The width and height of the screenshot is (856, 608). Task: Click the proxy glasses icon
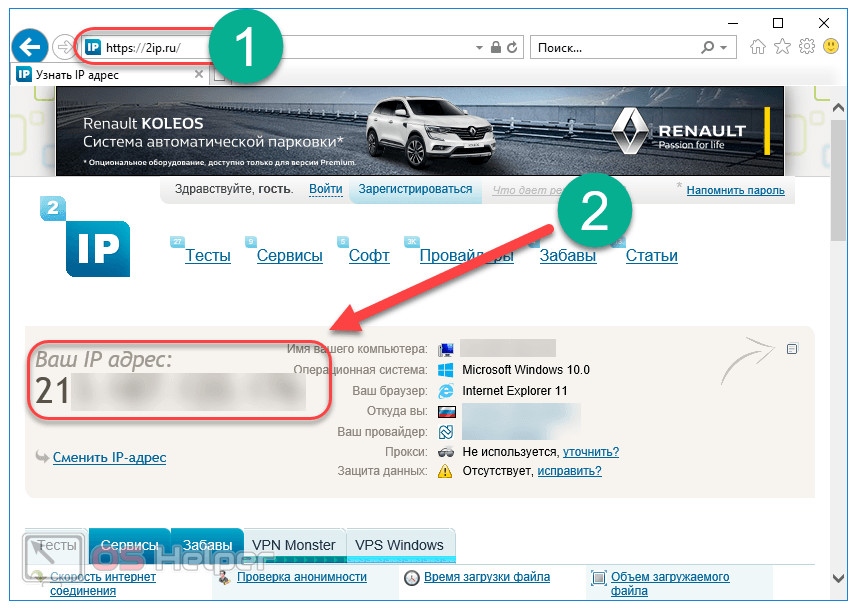tap(446, 452)
